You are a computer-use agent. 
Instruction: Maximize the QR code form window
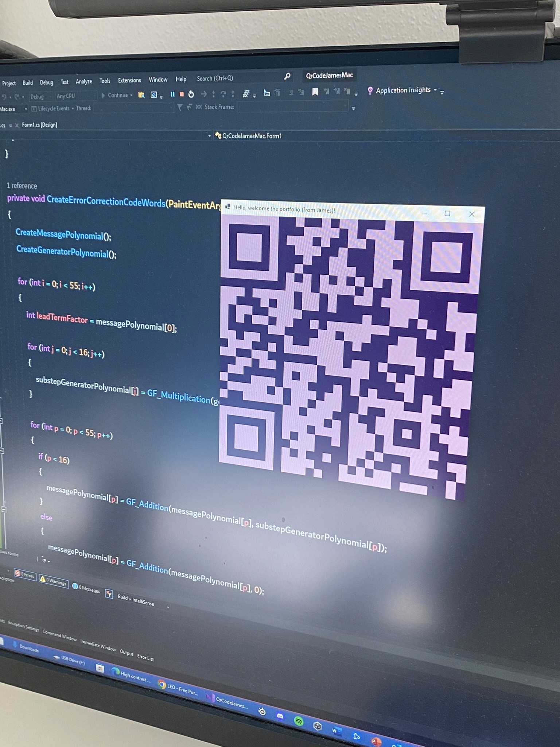(x=447, y=213)
